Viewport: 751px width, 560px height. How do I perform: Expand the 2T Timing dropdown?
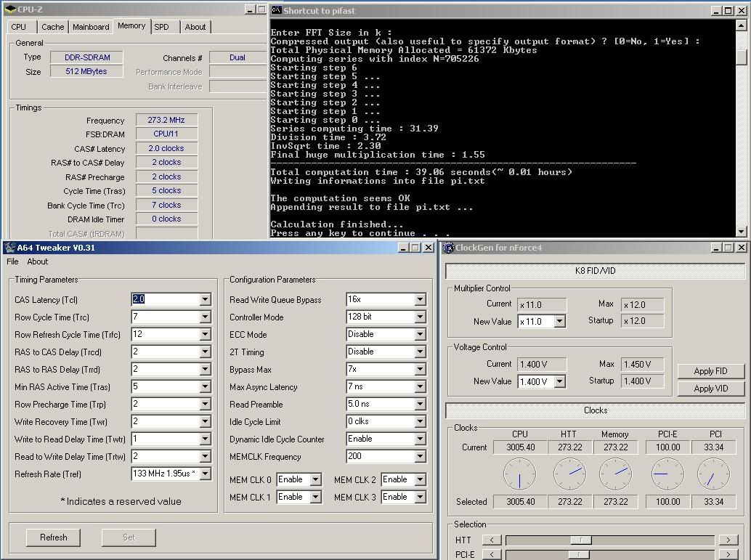point(420,352)
